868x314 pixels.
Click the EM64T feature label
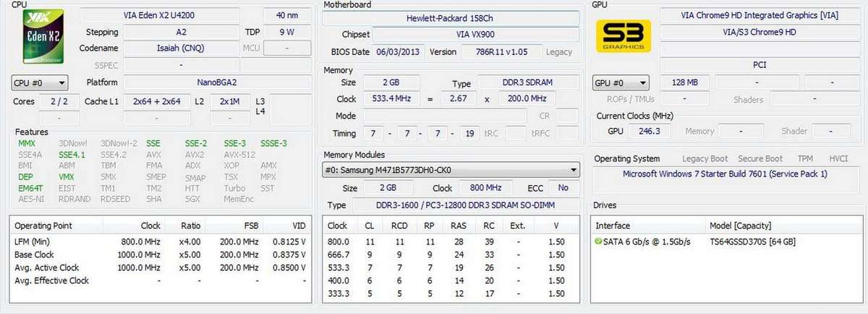tap(29, 187)
